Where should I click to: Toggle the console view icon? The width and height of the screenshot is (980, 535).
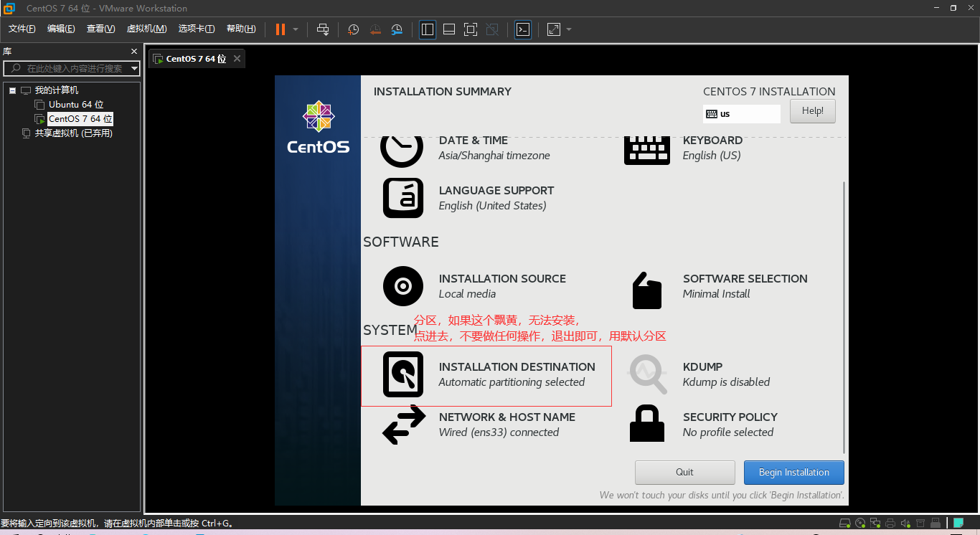(523, 29)
